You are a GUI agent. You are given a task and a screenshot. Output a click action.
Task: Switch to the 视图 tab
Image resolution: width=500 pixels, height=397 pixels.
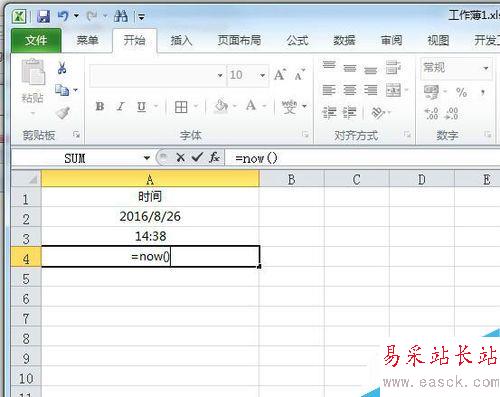[x=438, y=40]
